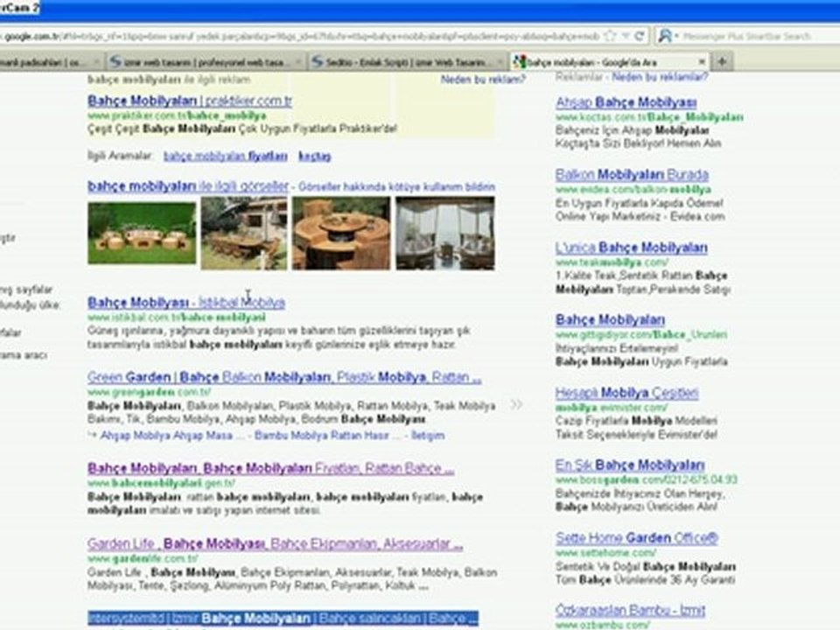Click Görseller hakkında kötüye kullanım bildirin
The image size is (840, 630).
click(x=396, y=187)
